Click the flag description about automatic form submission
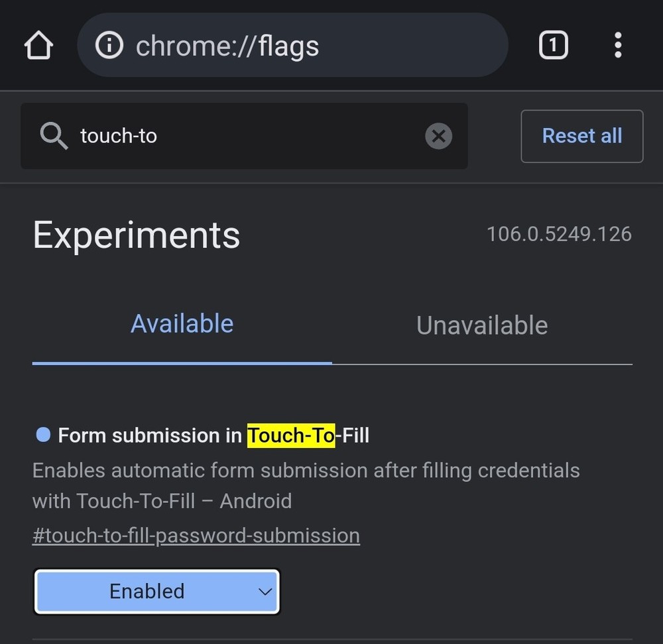 306,485
